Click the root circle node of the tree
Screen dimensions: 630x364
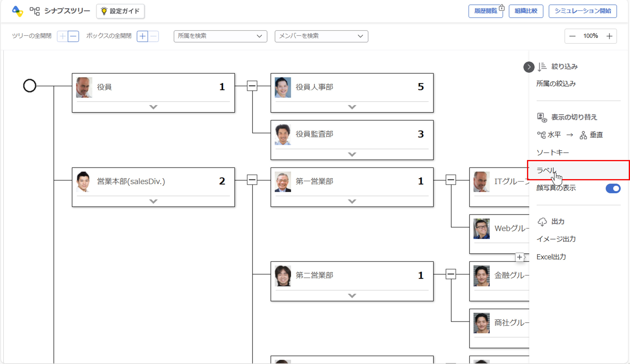[x=30, y=86]
